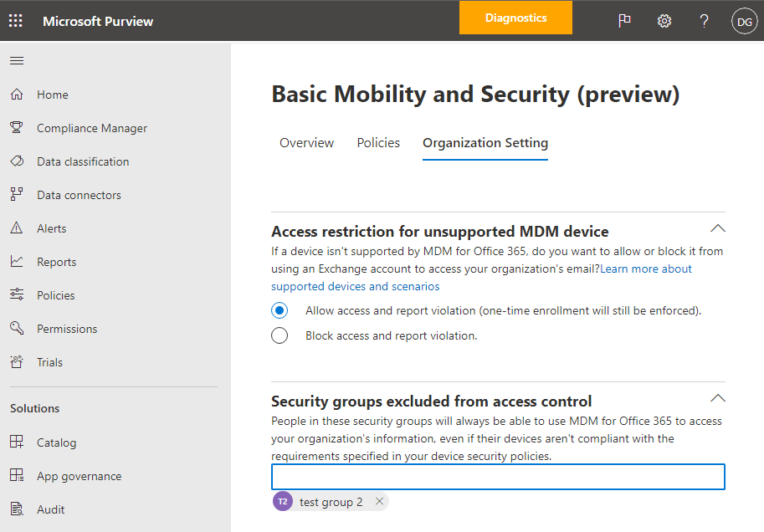Open Home in the sidebar
Screen dimensions: 764x532
point(53,95)
